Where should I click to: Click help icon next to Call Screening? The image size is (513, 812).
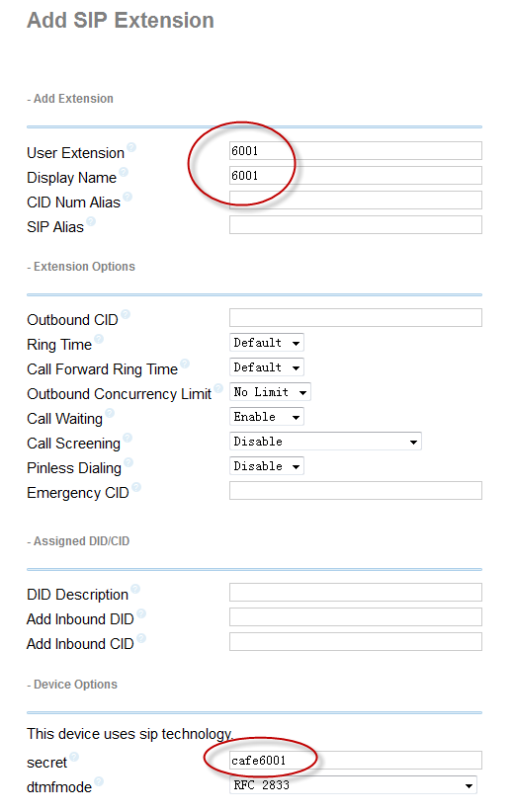[128, 439]
